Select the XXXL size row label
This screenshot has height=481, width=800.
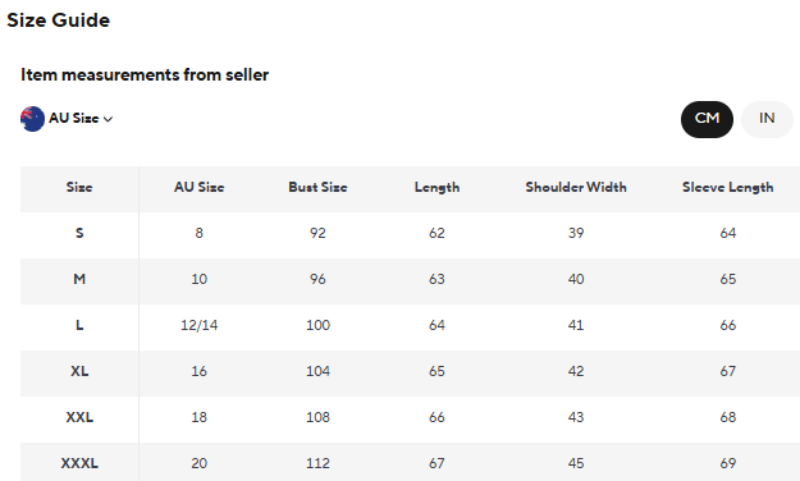(x=79, y=463)
